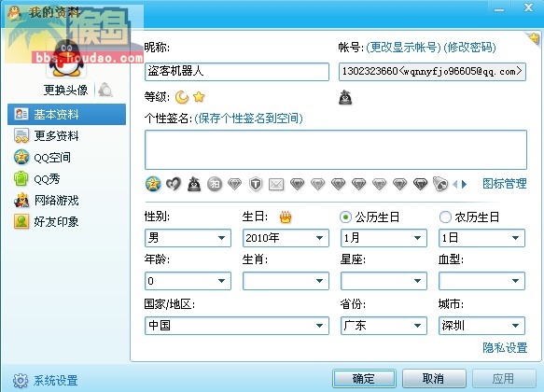Click inside the 个性签名 text box
Viewport: 544px width, 392px height.
coord(336,149)
